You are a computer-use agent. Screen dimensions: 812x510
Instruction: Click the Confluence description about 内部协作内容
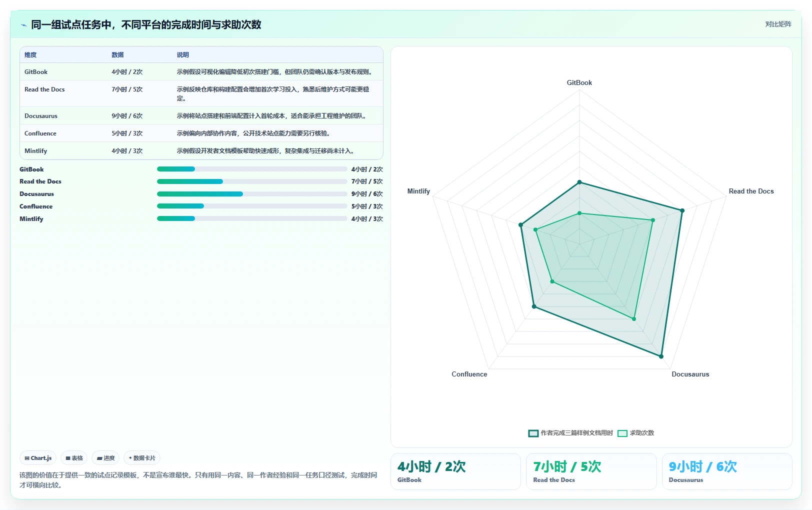[254, 133]
